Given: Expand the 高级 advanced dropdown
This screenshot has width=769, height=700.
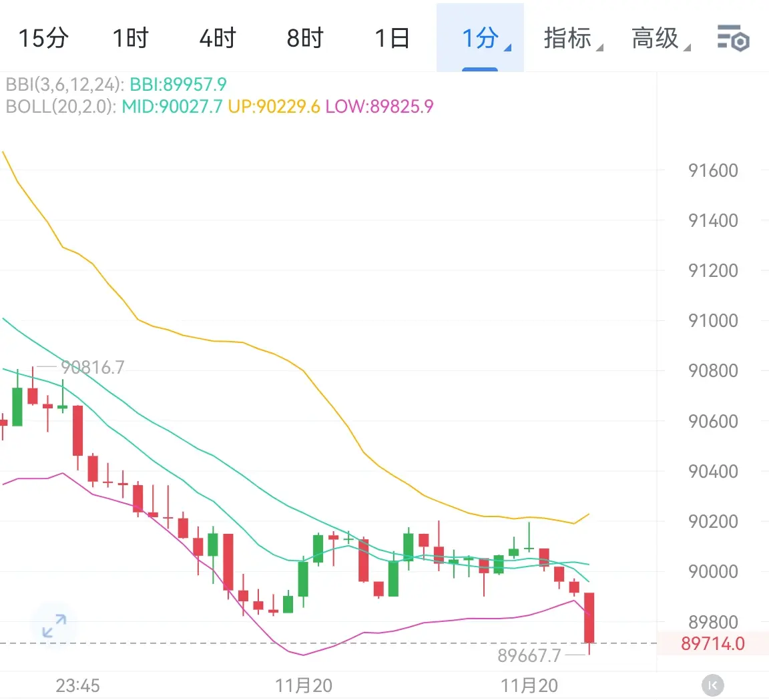Looking at the screenshot, I should pyautogui.click(x=660, y=38).
